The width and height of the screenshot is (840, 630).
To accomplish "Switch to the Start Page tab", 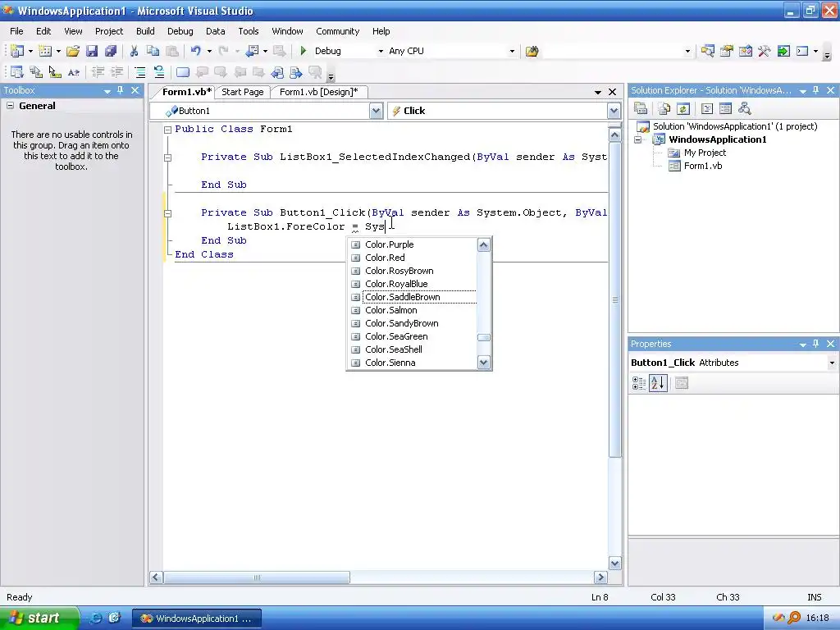I will coord(243,92).
